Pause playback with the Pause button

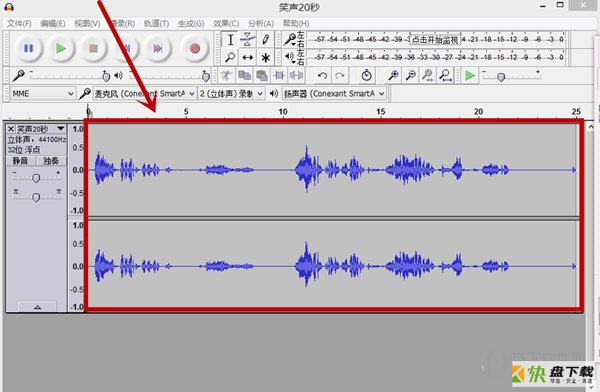29,49
